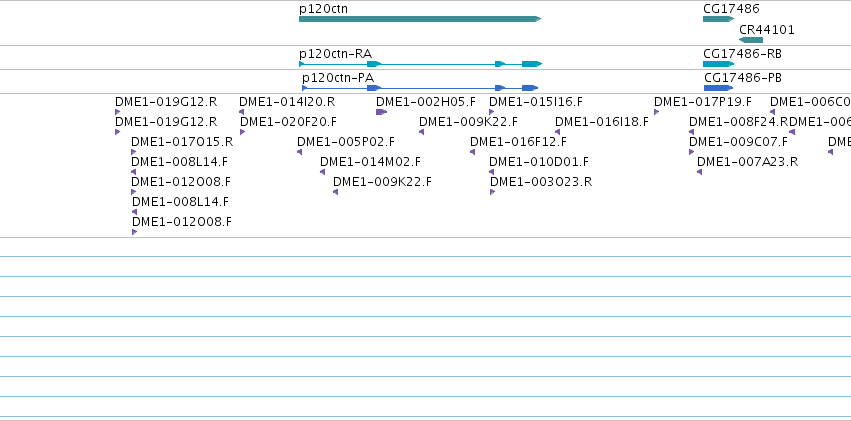The width and height of the screenshot is (851, 421).
Task: Click the CR44101 label
Action: [766, 30]
